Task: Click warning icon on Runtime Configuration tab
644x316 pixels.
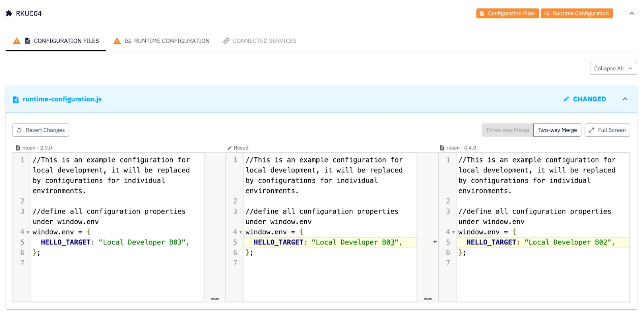Action: click(117, 41)
